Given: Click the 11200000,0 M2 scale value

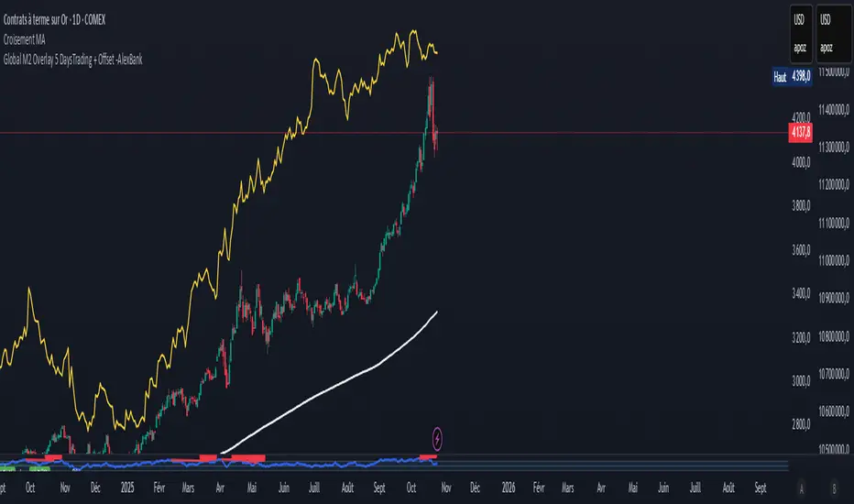Looking at the screenshot, I should click(834, 185).
